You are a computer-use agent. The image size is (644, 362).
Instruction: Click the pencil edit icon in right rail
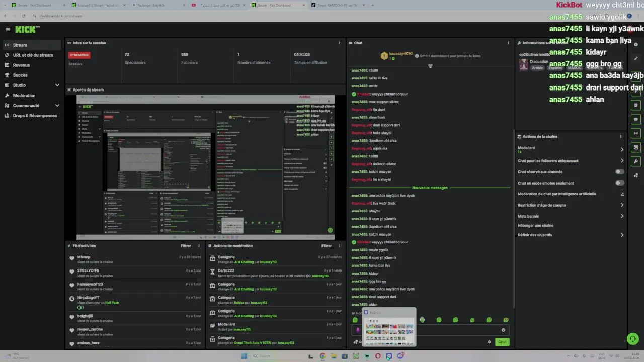[x=636, y=59]
